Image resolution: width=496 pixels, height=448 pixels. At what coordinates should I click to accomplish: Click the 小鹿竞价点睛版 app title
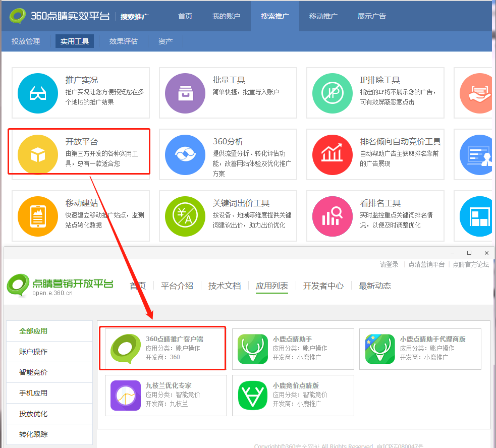coord(296,385)
